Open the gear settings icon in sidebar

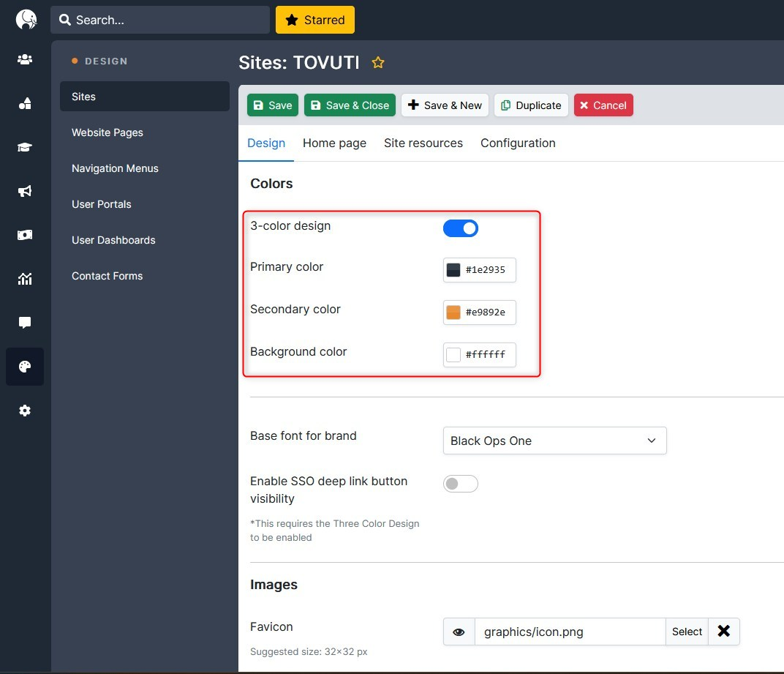tap(25, 411)
